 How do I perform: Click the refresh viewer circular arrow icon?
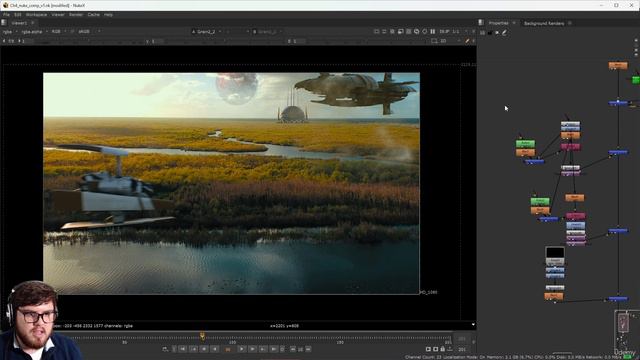coord(424,31)
